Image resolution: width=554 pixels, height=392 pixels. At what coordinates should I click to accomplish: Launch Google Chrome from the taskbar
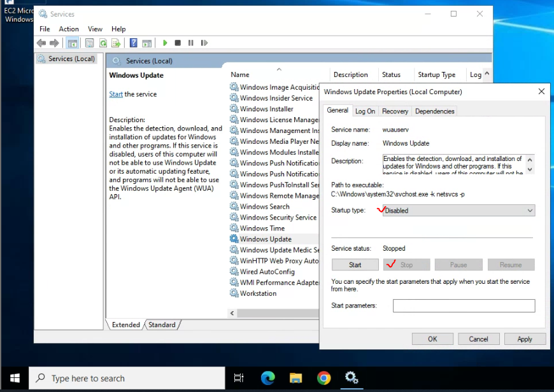tap(323, 378)
